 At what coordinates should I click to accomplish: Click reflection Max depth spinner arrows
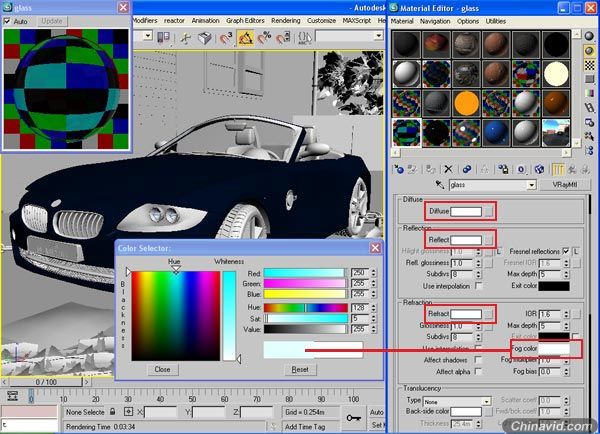[x=566, y=274]
